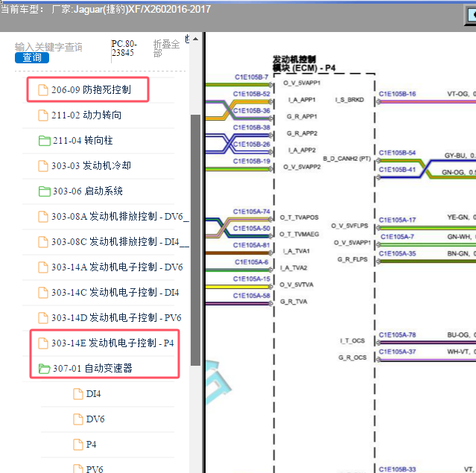Click connector label C1E105B-26

(252, 144)
